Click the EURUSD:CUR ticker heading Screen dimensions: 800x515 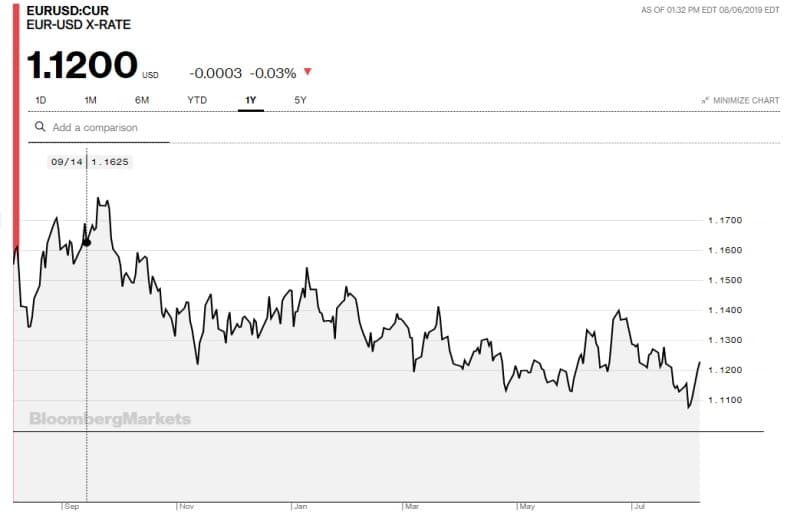pyautogui.click(x=68, y=10)
